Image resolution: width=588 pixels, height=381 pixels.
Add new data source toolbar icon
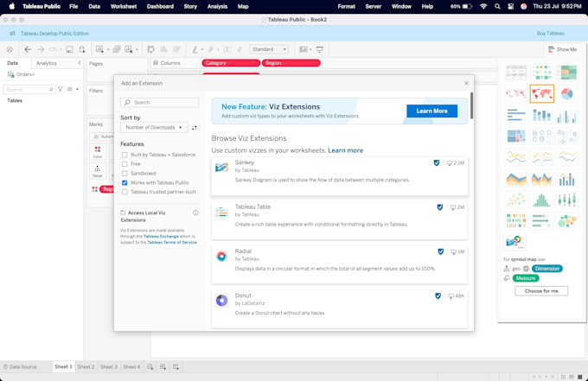pyautogui.click(x=82, y=49)
